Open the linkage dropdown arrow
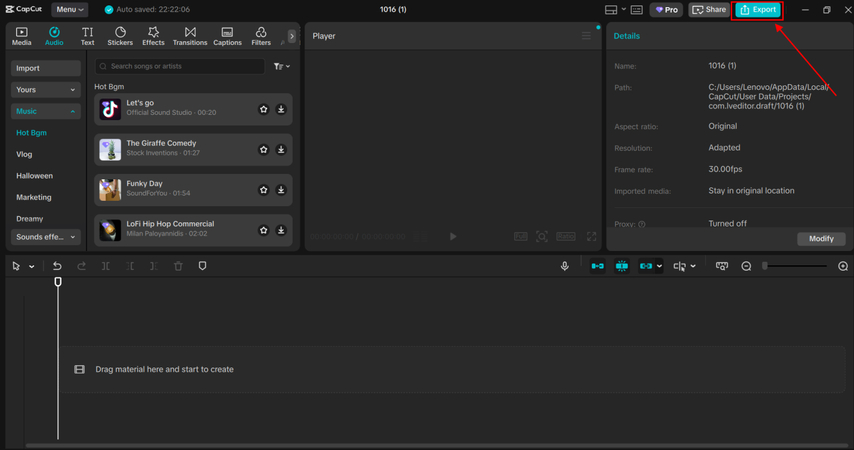The height and width of the screenshot is (450, 854). point(659,266)
